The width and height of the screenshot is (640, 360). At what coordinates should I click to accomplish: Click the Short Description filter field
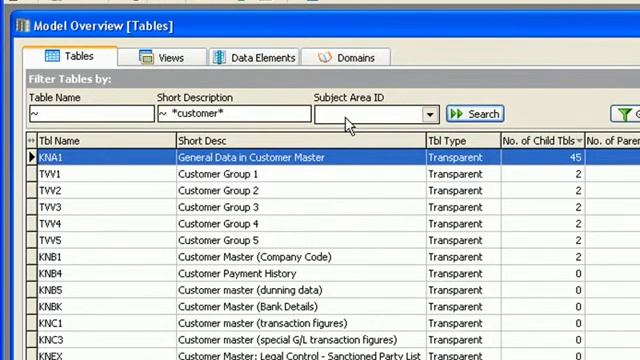click(x=234, y=114)
